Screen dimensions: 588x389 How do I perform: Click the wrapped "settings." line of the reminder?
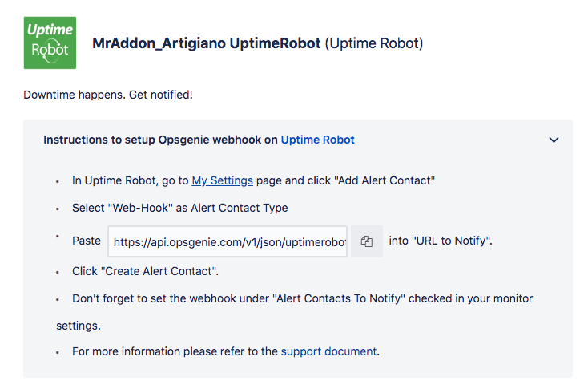pos(79,326)
